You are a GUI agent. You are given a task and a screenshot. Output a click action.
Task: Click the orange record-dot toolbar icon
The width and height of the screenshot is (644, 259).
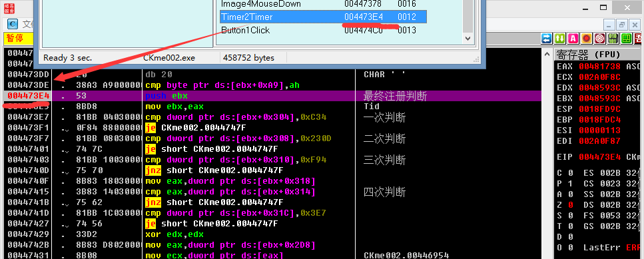pyautogui.click(x=586, y=39)
